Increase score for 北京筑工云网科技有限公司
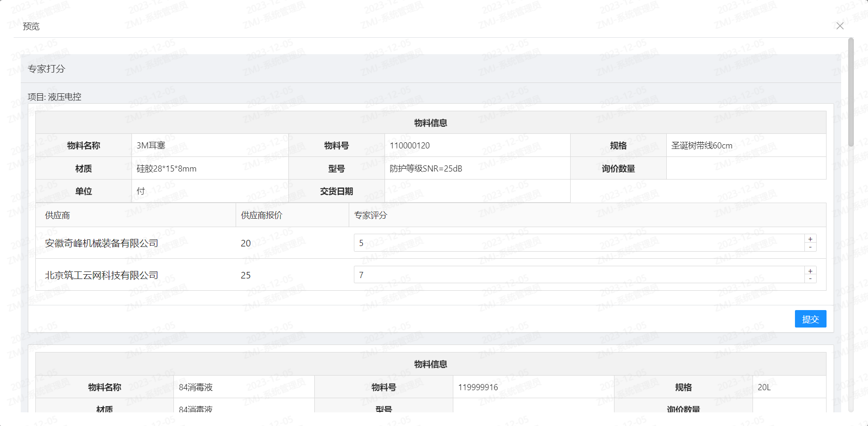868x426 pixels. tap(810, 271)
